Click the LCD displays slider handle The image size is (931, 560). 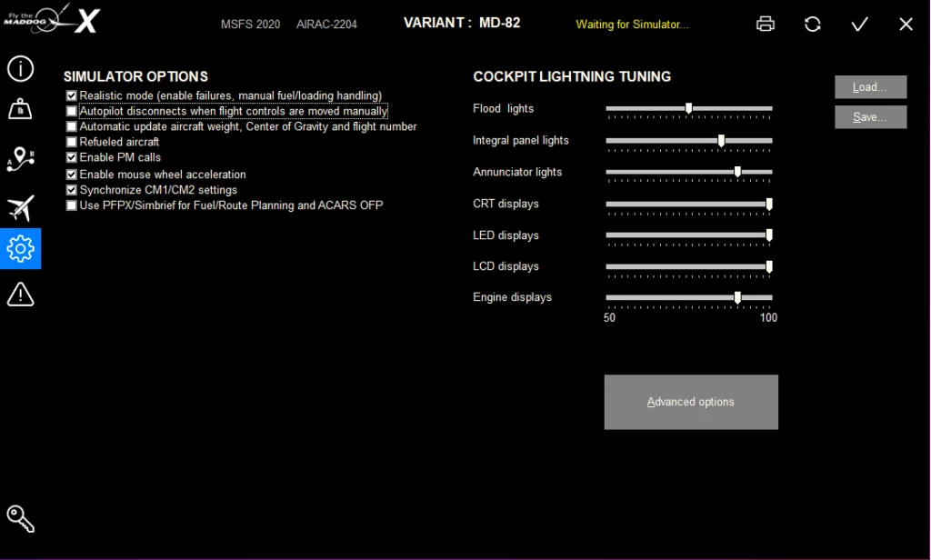point(769,266)
